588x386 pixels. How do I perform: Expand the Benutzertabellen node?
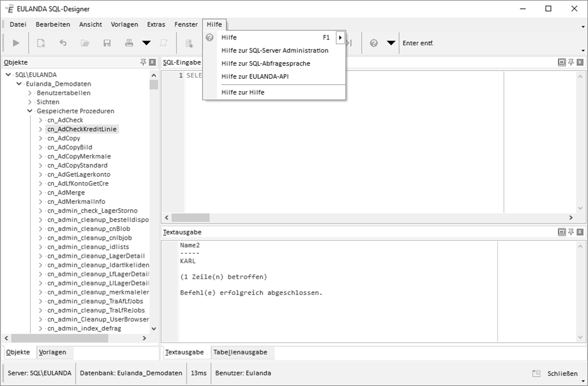[29, 93]
